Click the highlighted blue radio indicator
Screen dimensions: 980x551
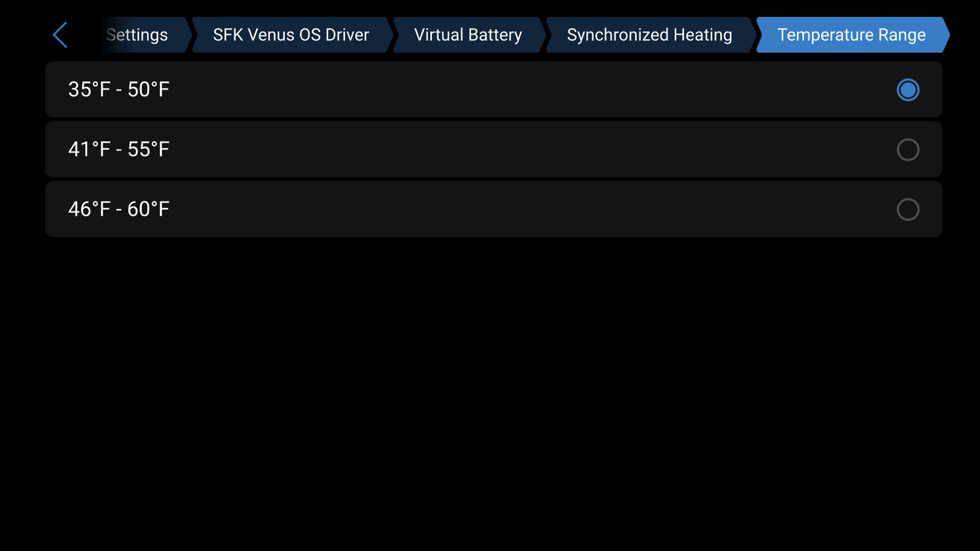coord(908,90)
